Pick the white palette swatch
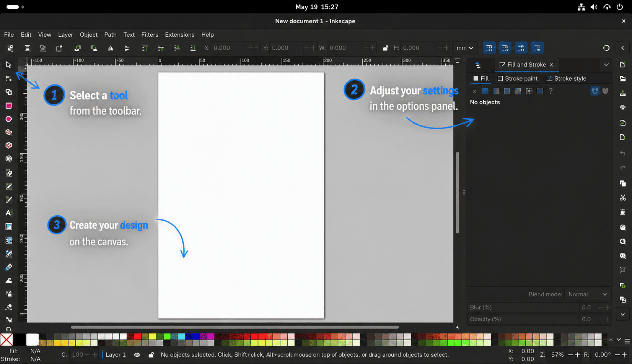632x364 pixels. coord(33,339)
